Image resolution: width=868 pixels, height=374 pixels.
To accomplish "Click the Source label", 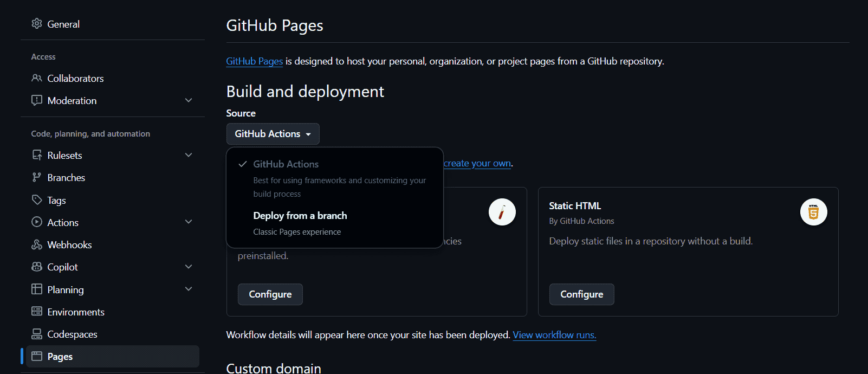I will [x=241, y=113].
